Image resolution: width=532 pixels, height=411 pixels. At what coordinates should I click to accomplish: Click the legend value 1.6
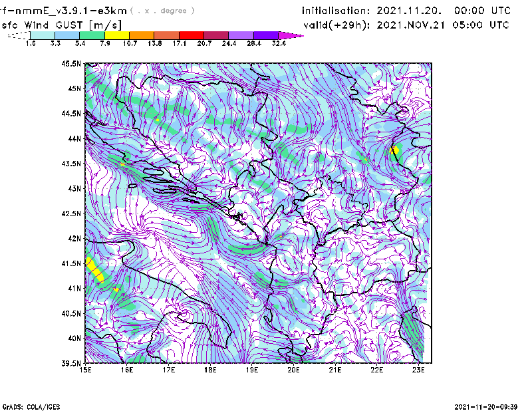point(31,43)
